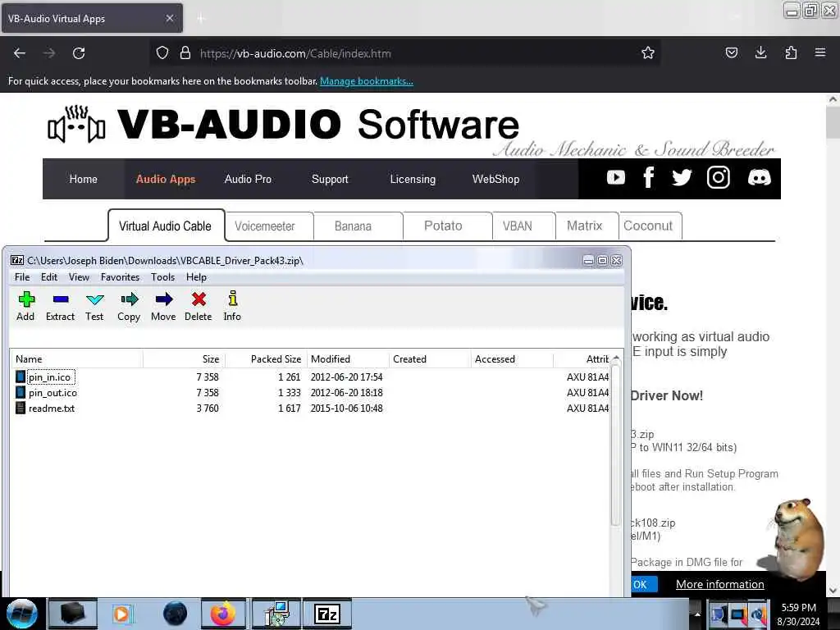Click the Move toolbar icon
840x630 pixels.
point(163,306)
